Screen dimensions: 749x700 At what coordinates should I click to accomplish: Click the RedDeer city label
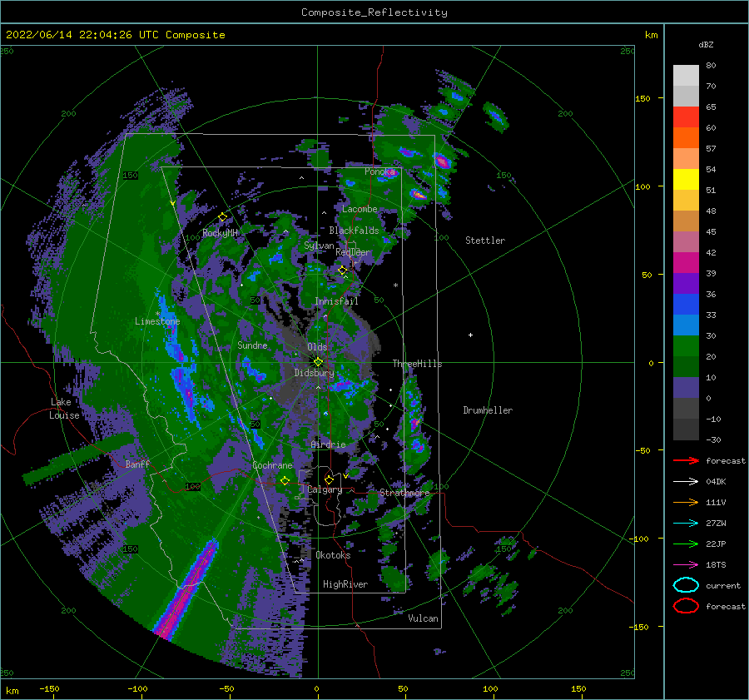click(x=353, y=252)
